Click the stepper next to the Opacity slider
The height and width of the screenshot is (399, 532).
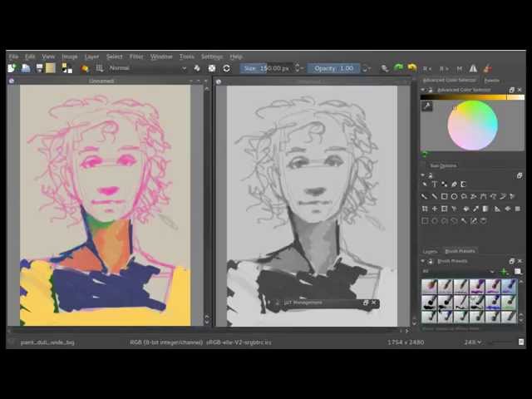365,68
